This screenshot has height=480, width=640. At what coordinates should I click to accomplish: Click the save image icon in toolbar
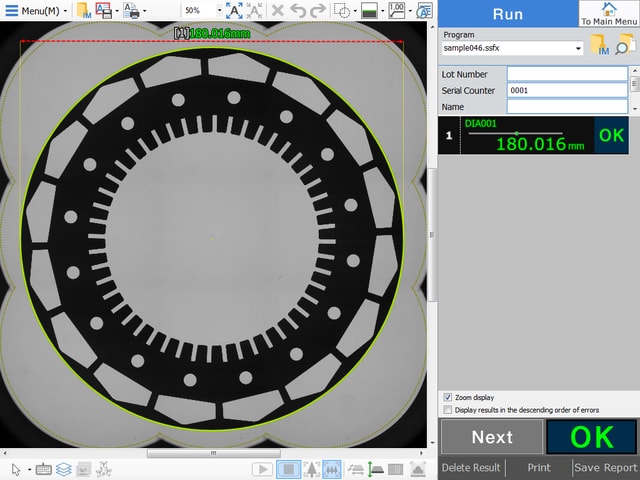(x=104, y=11)
